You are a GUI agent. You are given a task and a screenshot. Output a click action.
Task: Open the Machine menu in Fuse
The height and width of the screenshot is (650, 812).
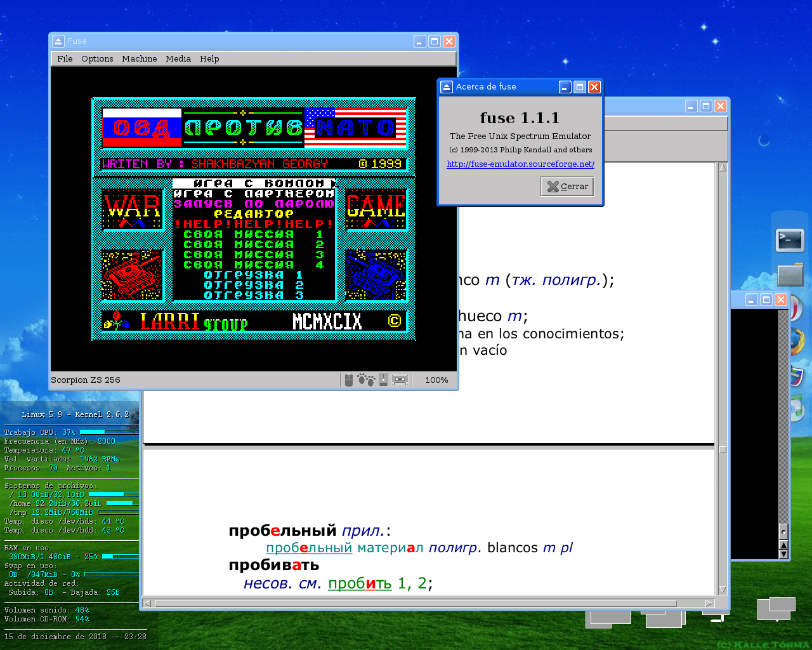(140, 58)
